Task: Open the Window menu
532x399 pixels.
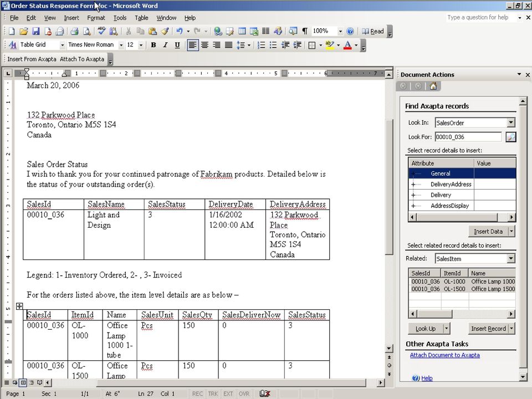Action: (166, 18)
